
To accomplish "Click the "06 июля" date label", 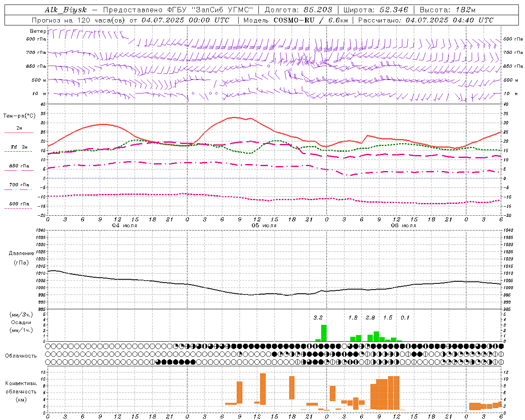I will [404, 226].
